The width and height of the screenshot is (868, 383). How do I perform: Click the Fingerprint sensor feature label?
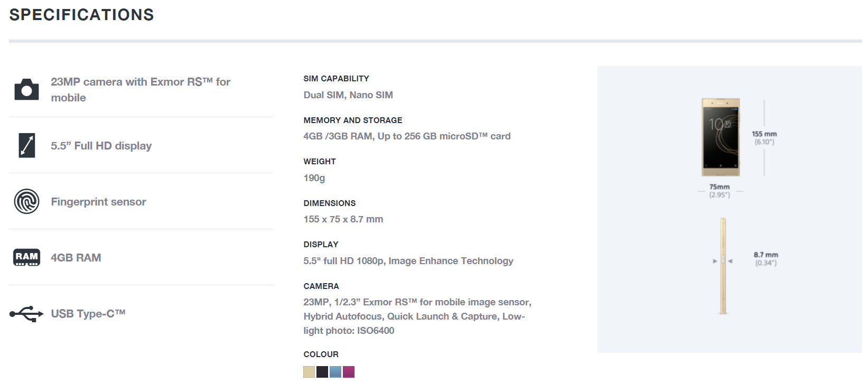point(98,202)
